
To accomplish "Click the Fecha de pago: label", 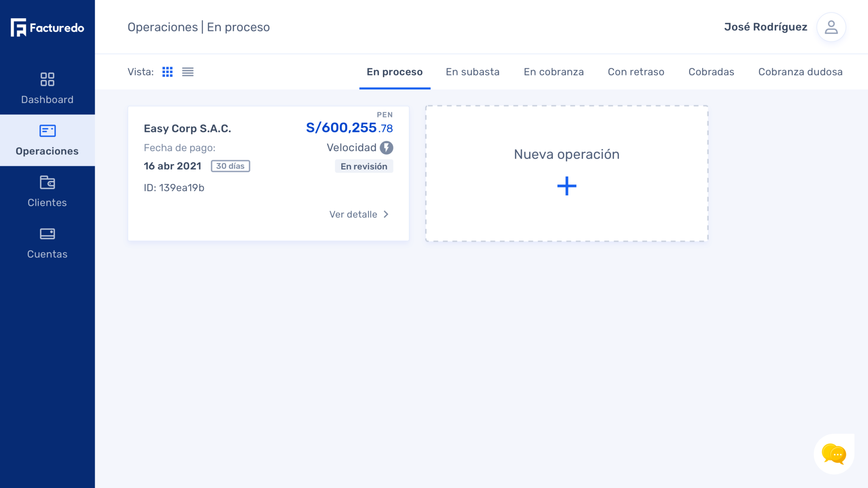I will coord(179,148).
